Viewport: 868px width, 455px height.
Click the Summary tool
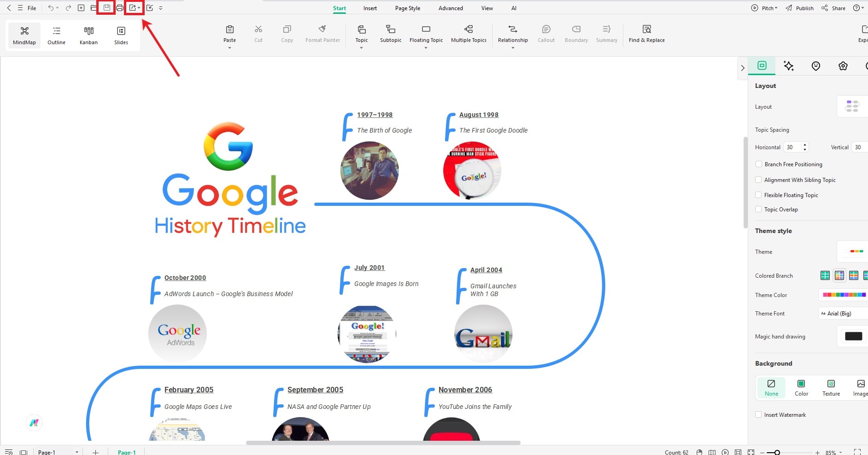point(607,34)
